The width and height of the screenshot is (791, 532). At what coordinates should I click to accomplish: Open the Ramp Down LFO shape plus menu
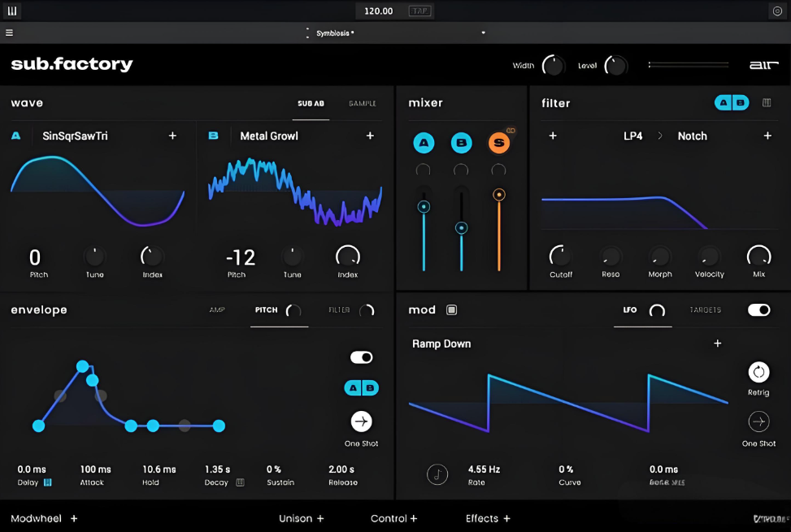click(x=717, y=343)
